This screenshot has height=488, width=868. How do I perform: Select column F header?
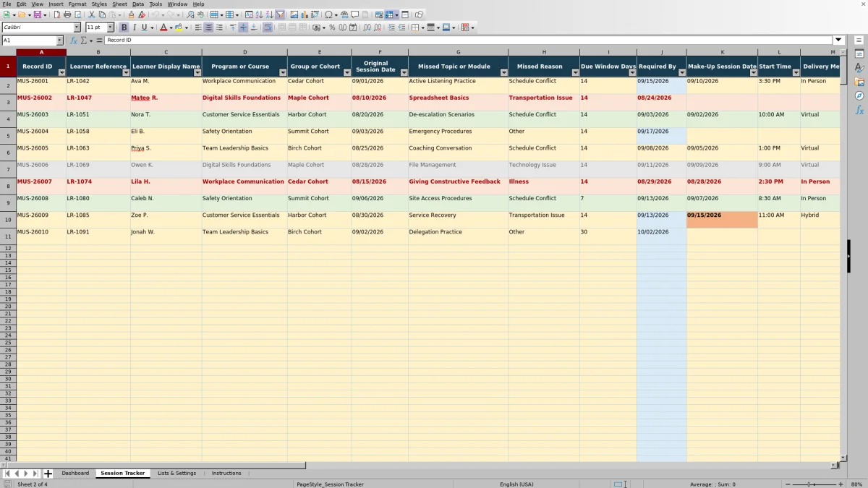380,52
